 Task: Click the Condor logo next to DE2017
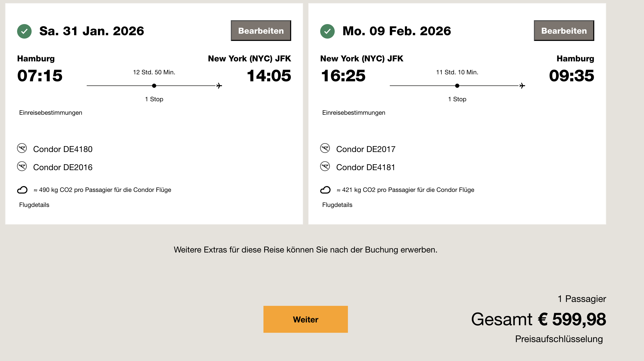coord(325,148)
